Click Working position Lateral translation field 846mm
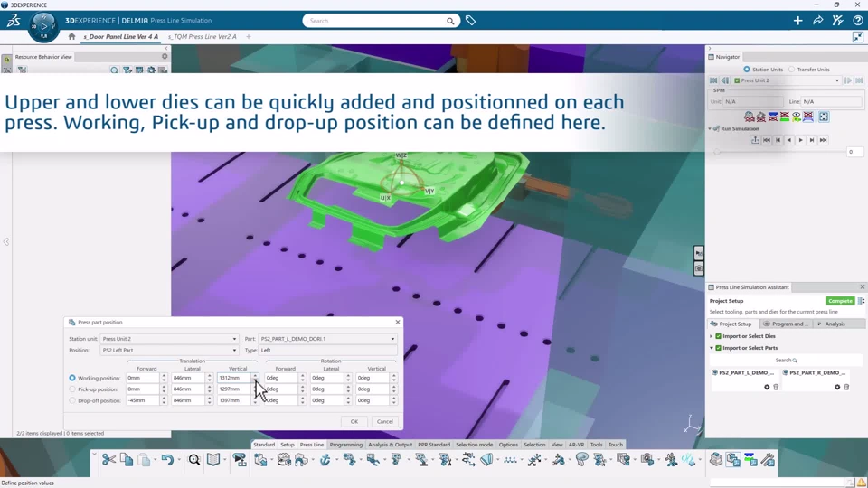 click(x=188, y=378)
